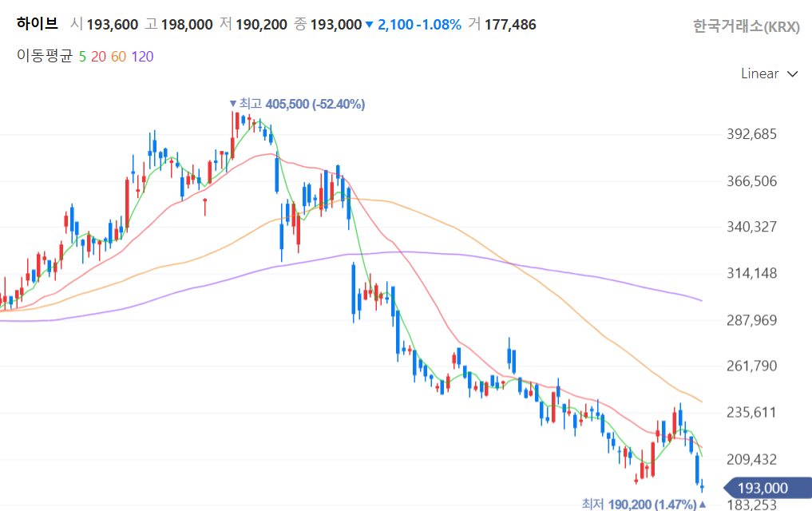Click the change value 2,100 -1.08%
This screenshot has width=812, height=511.
click(x=419, y=24)
